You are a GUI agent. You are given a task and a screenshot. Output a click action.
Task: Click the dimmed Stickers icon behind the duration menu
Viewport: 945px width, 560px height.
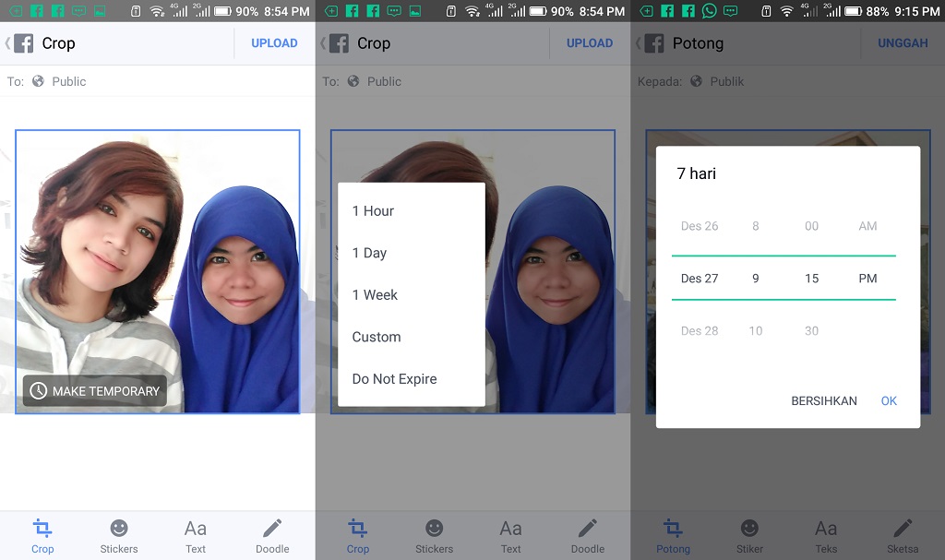coord(434,529)
